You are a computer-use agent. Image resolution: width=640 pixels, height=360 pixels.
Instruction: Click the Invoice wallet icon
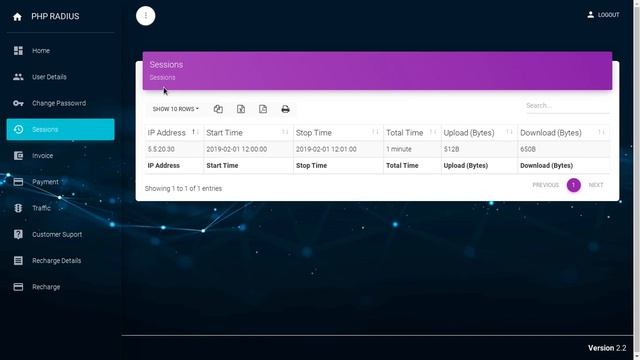18,156
